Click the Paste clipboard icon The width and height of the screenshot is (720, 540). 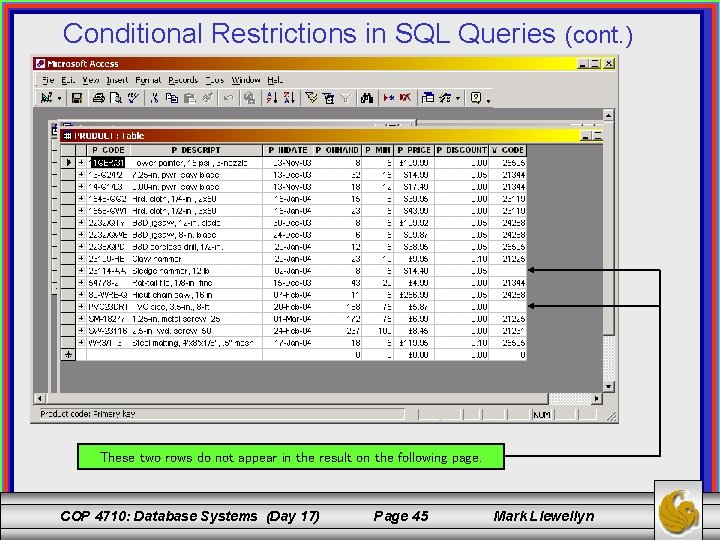tap(190, 98)
